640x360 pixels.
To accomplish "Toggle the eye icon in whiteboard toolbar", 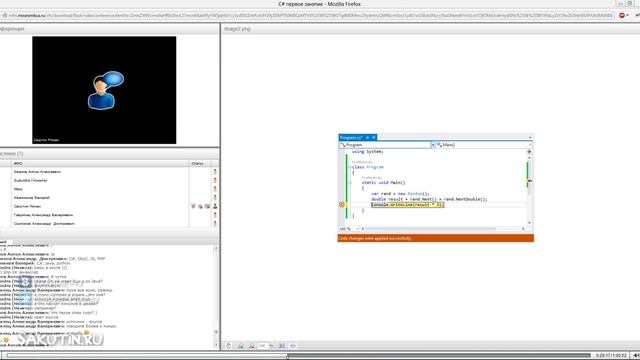I will 293,346.
